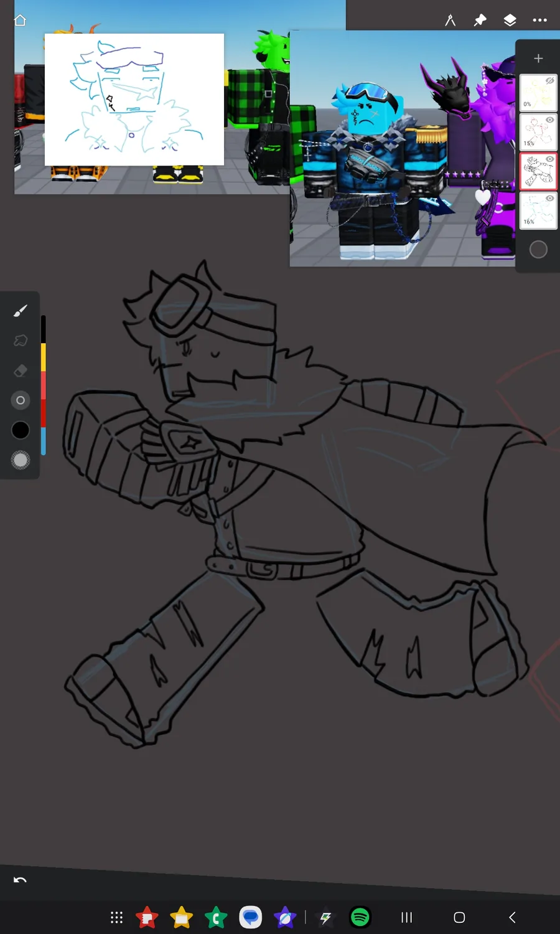This screenshot has width=560, height=934.
Task: Tap the blue Roblox character reference image
Action: pos(403,148)
